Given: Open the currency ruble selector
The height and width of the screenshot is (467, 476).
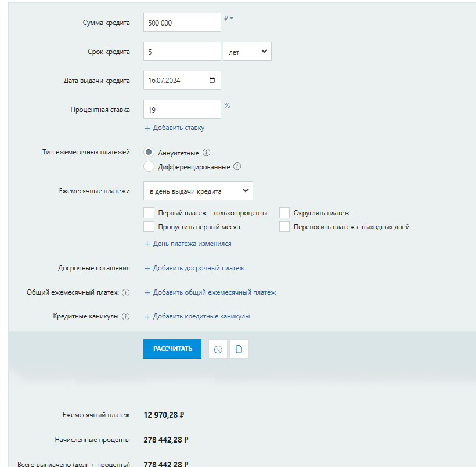Looking at the screenshot, I should point(229,19).
